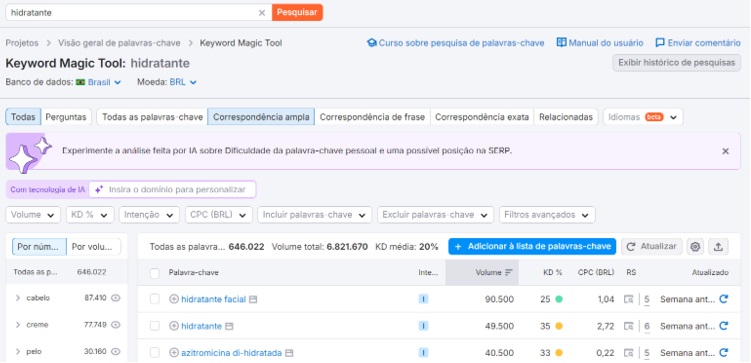
Task: Dismiss the AI analysis banner
Action: coord(725,151)
